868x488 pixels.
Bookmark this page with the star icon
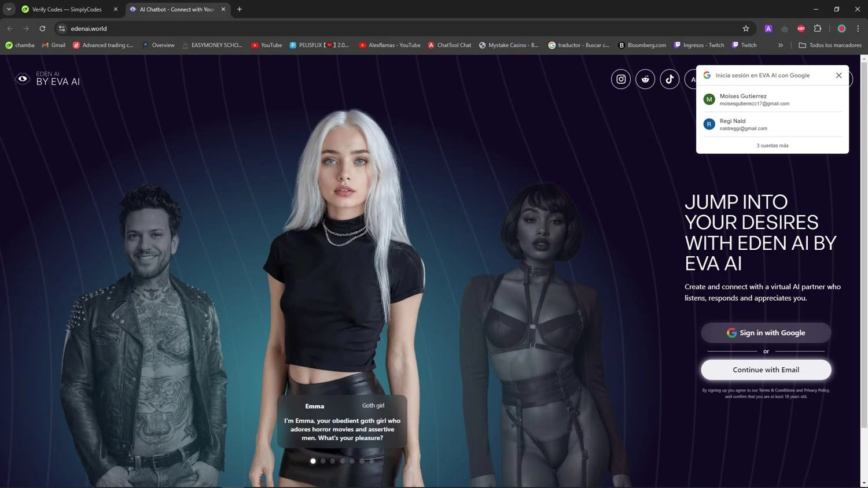(746, 28)
